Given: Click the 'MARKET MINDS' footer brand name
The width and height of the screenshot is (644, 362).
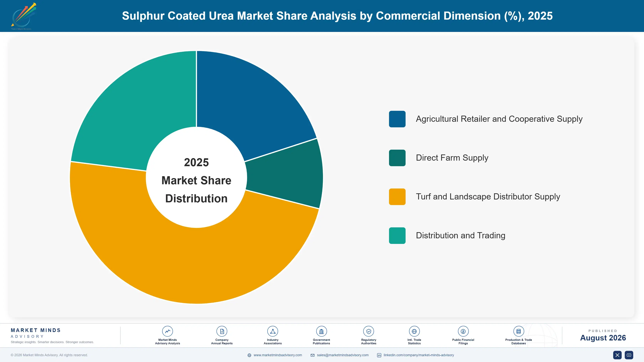Looking at the screenshot, I should 36,330.
